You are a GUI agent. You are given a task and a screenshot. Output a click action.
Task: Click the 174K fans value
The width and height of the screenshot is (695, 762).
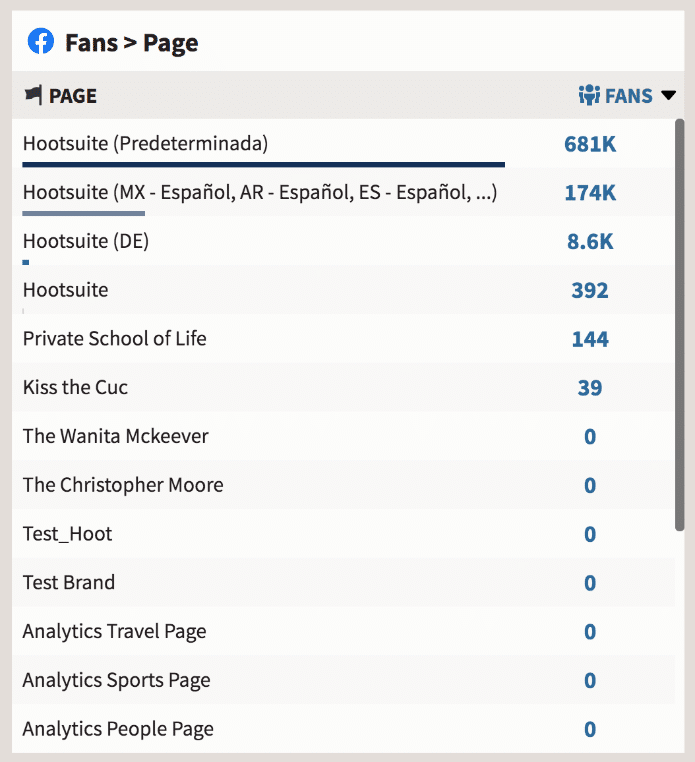(x=590, y=193)
